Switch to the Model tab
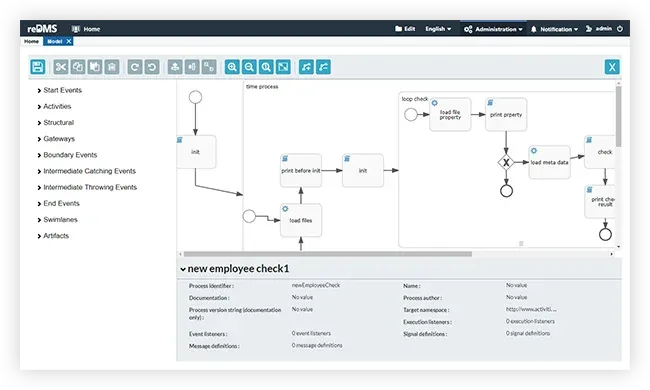 [54, 41]
